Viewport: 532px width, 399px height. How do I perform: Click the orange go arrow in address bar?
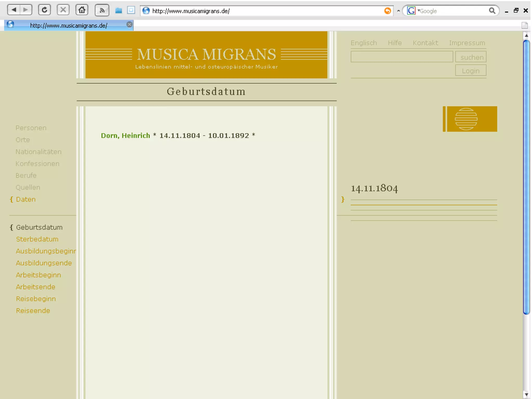387,11
